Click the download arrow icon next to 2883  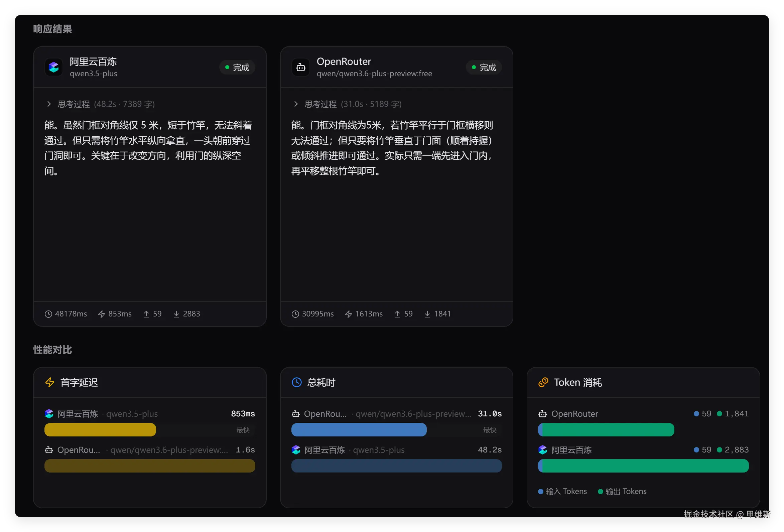176,314
